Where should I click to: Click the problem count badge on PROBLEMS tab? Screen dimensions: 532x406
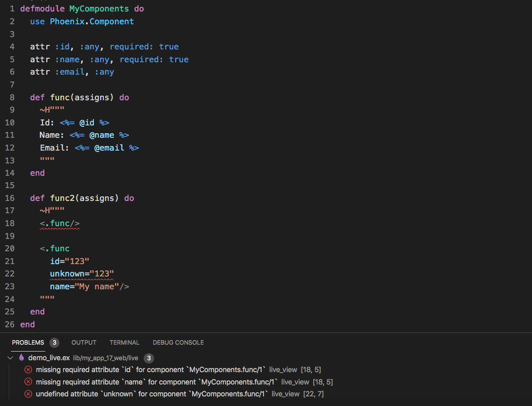tap(54, 342)
